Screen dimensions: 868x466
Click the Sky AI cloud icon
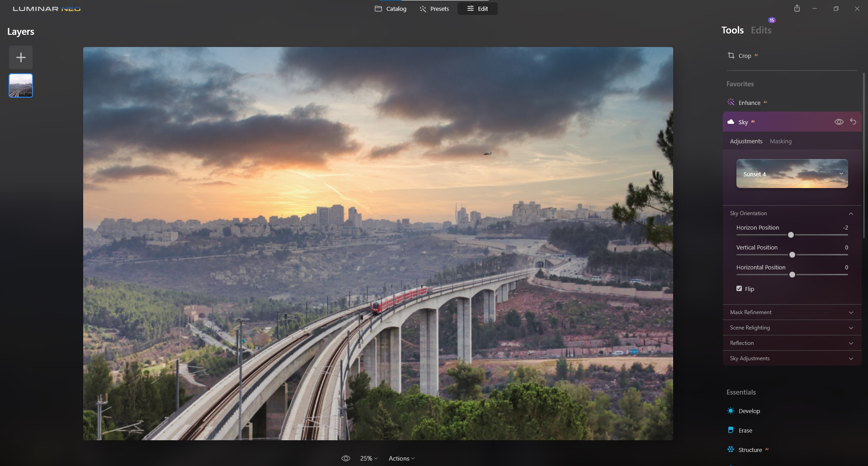(731, 122)
